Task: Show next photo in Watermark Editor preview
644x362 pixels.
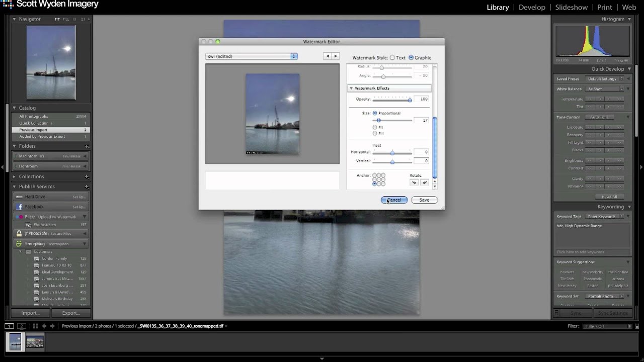Action: (x=336, y=56)
